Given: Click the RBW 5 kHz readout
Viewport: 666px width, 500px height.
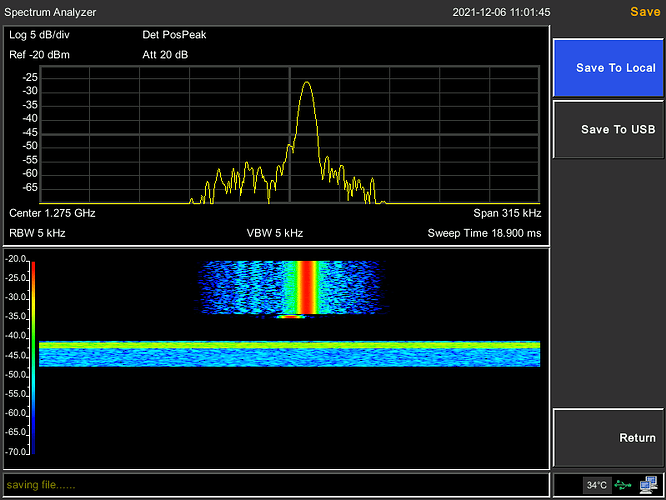Looking at the screenshot, I should coord(37,233).
